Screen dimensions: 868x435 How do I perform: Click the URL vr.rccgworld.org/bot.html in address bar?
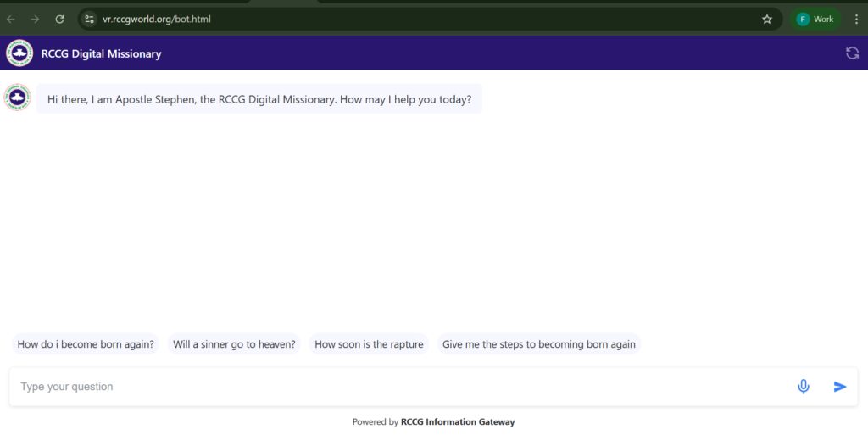pos(157,19)
